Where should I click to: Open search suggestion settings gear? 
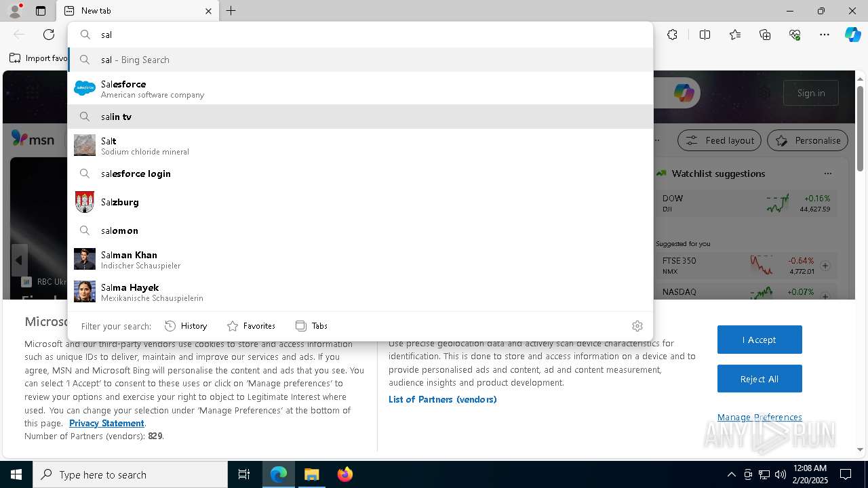[x=637, y=326]
